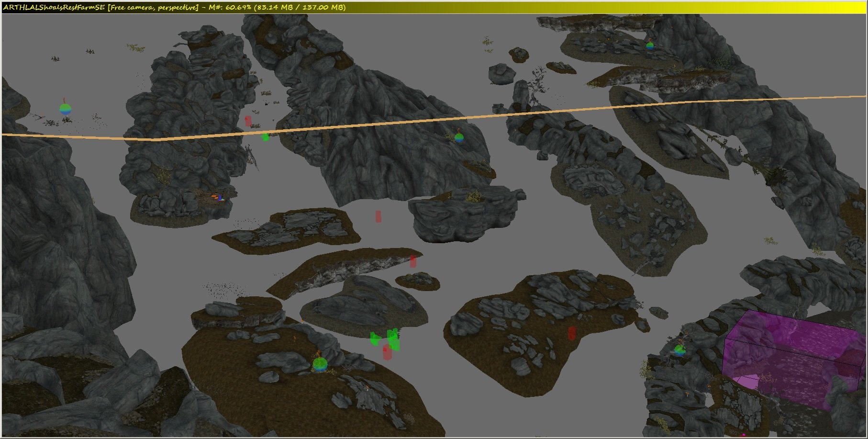Viewport: 868px width, 439px height.
Task: Select the sphere marker floating at far left
Action: [66, 109]
